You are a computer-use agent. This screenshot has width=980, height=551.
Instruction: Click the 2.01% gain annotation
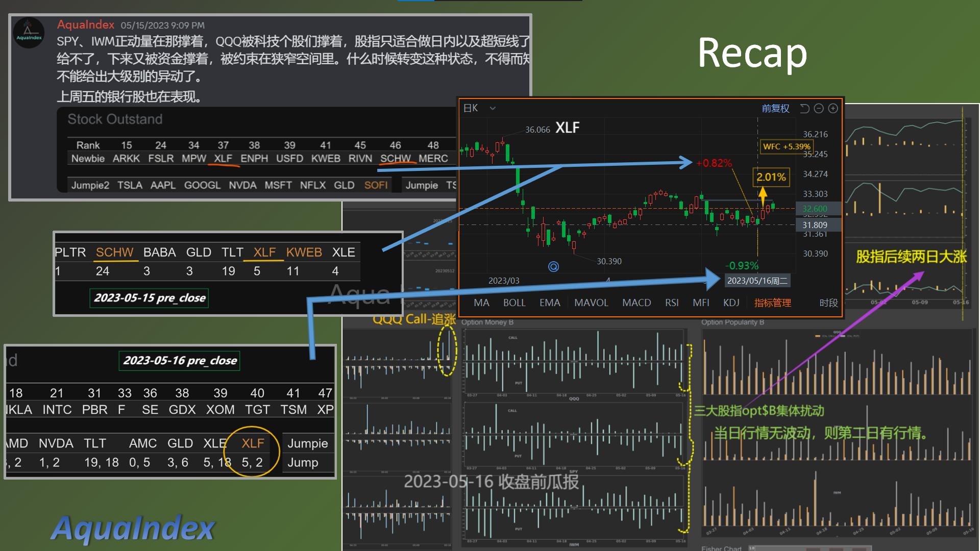pos(771,177)
